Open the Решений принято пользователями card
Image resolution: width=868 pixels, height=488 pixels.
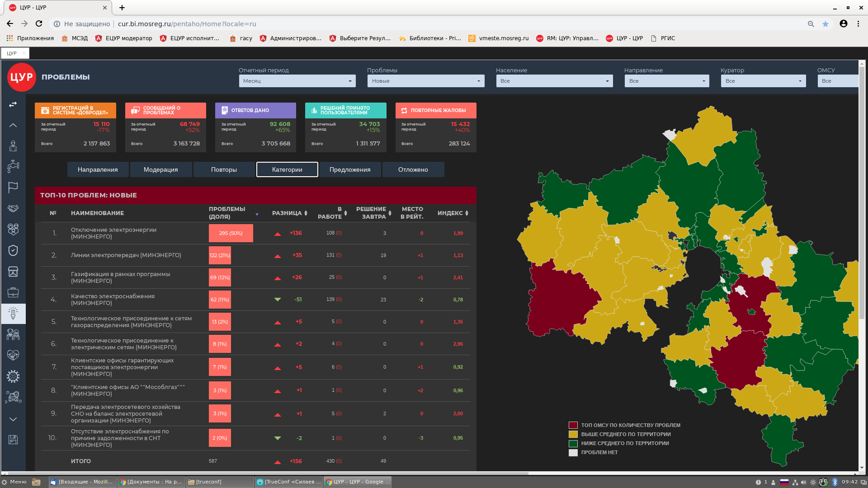click(346, 127)
